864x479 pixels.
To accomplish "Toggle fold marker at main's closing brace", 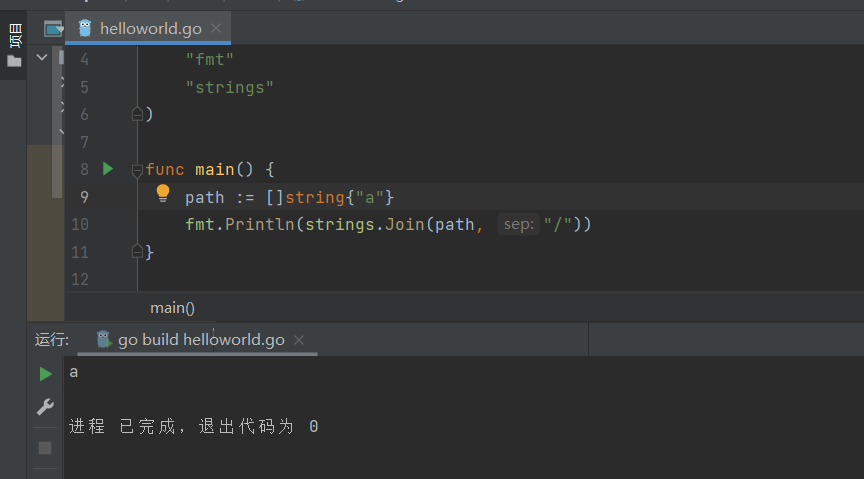I will (137, 252).
